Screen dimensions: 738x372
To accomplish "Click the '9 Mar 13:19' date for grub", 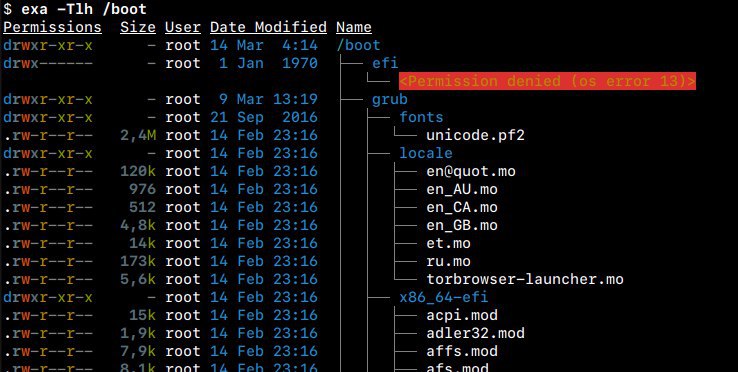I will tap(268, 99).
